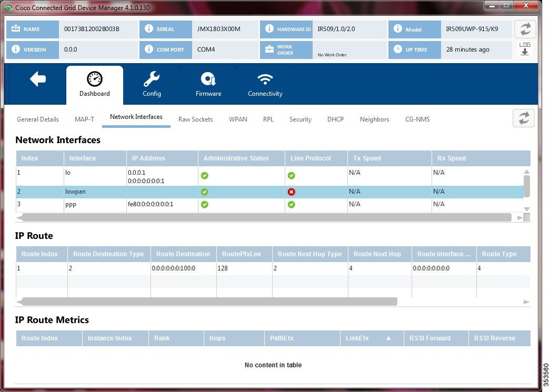Sort by Index column header
The height and width of the screenshot is (392, 550).
40,158
